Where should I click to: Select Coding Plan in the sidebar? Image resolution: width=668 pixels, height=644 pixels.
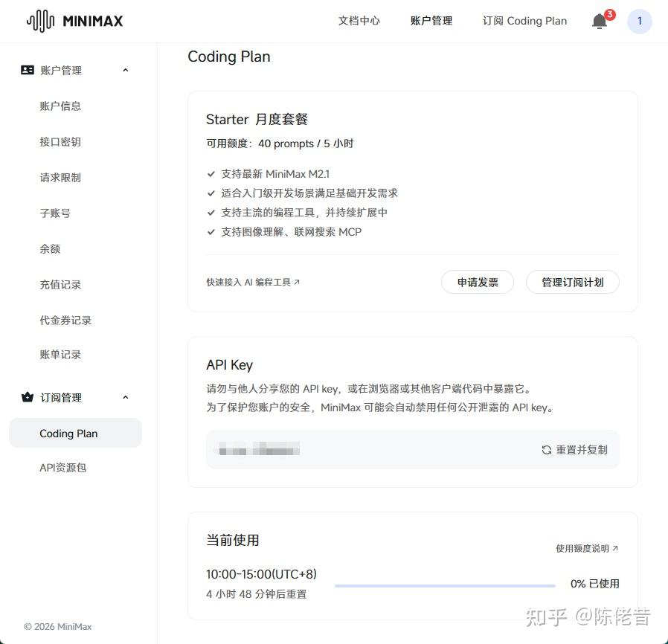tap(75, 433)
